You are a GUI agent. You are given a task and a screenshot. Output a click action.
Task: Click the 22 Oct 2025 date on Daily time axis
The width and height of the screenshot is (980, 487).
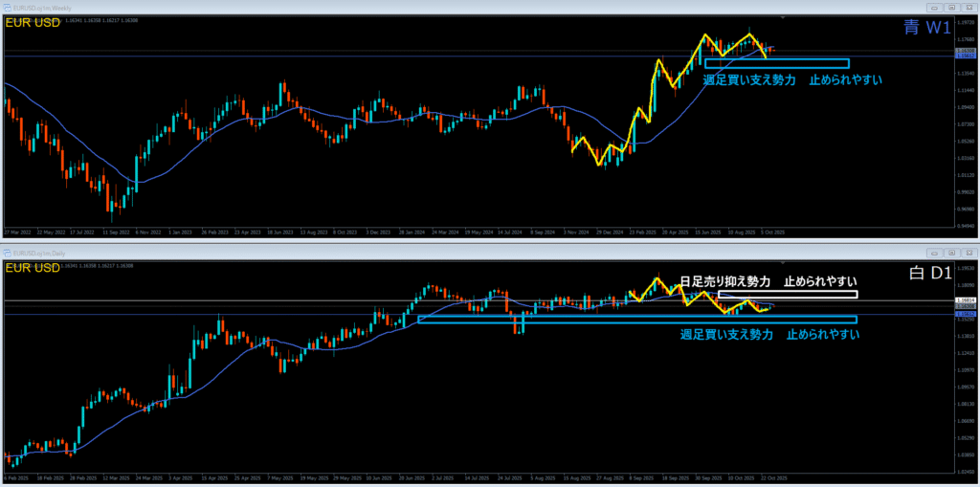coord(775,477)
